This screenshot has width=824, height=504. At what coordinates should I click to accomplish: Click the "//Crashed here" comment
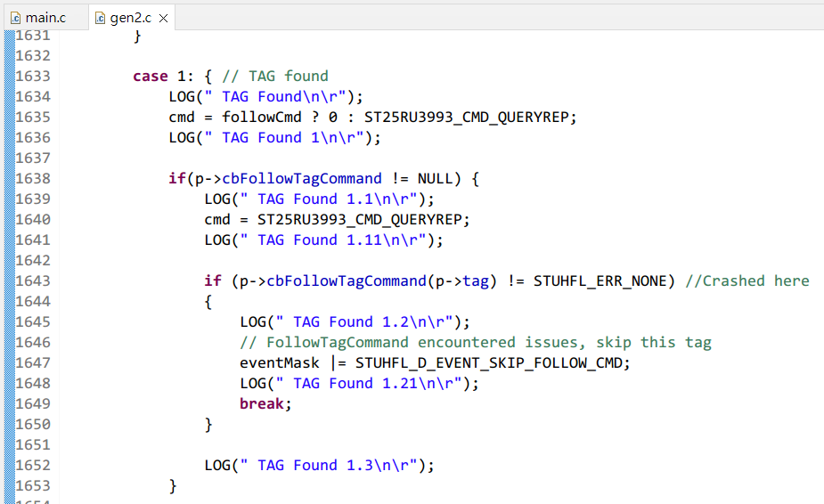(x=747, y=281)
